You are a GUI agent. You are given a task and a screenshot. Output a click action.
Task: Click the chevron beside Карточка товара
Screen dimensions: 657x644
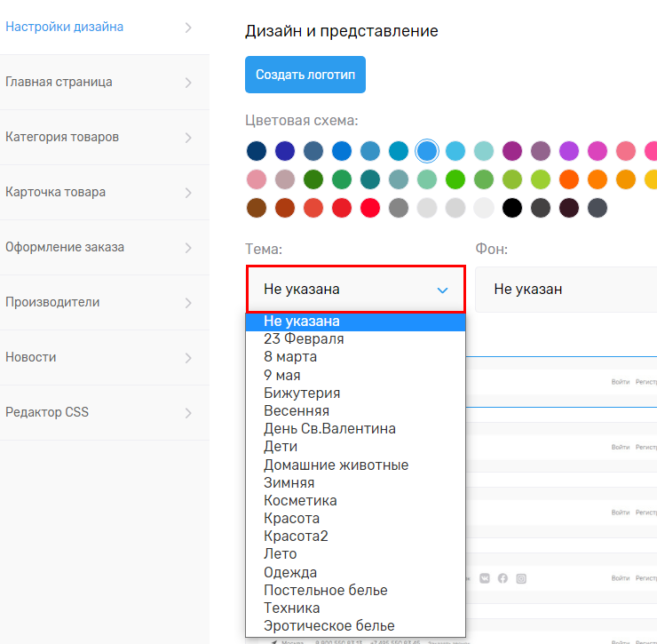click(x=188, y=193)
